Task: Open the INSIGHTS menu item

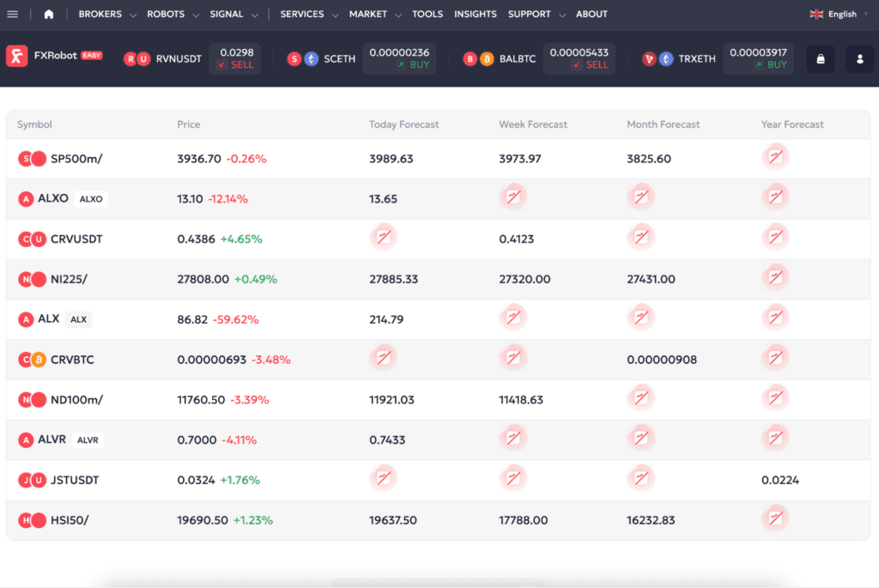Action: pyautogui.click(x=475, y=14)
